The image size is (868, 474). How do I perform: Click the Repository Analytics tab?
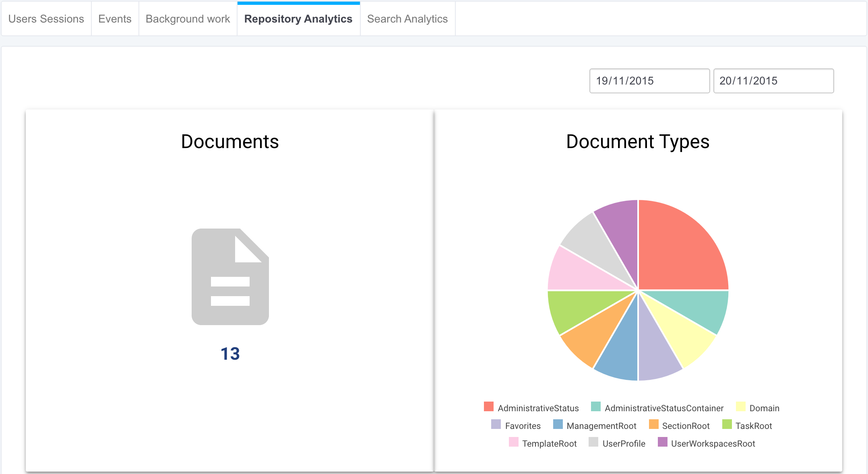298,19
